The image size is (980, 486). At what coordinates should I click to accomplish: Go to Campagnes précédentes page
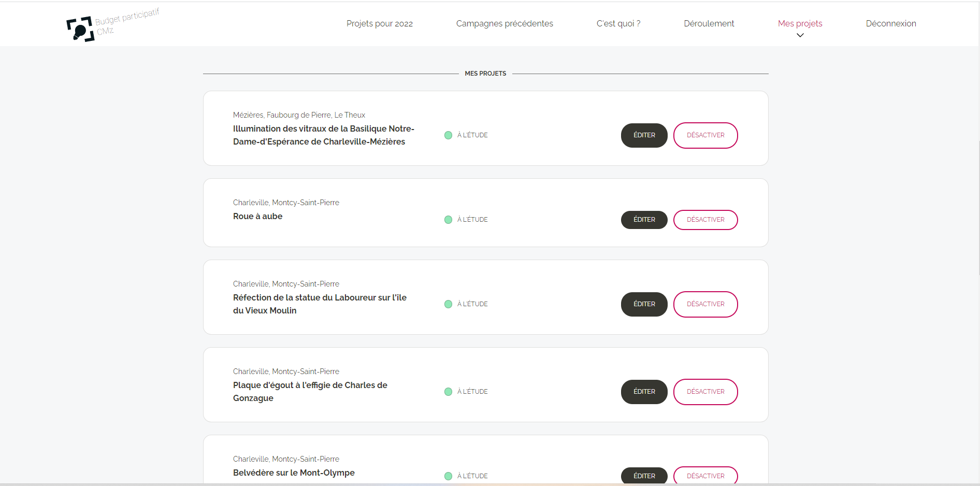tap(505, 24)
